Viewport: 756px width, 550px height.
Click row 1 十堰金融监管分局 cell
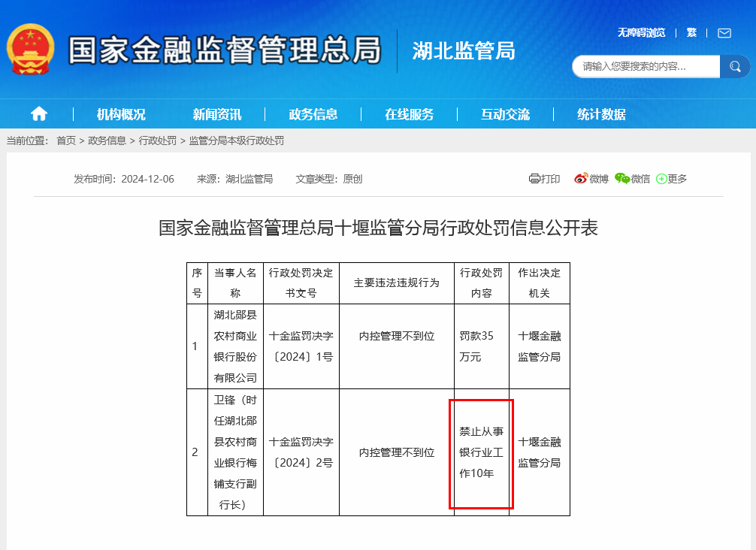pyautogui.click(x=539, y=346)
